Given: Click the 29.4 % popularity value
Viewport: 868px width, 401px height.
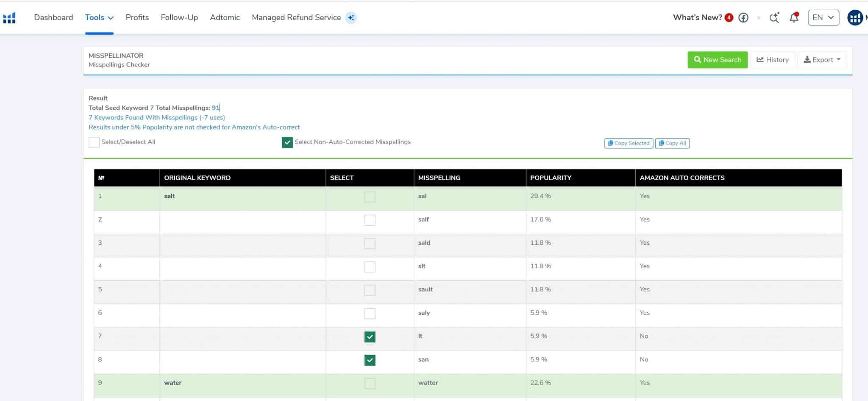Looking at the screenshot, I should pyautogui.click(x=540, y=196).
